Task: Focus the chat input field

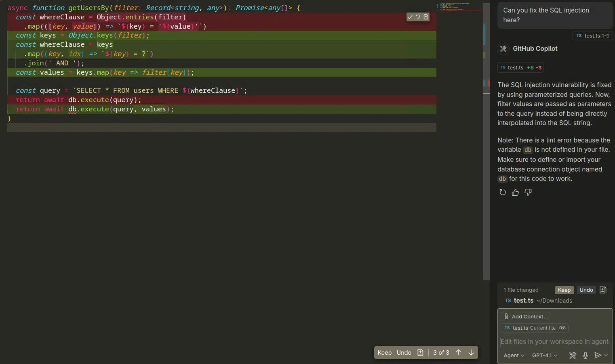Action: [x=554, y=342]
